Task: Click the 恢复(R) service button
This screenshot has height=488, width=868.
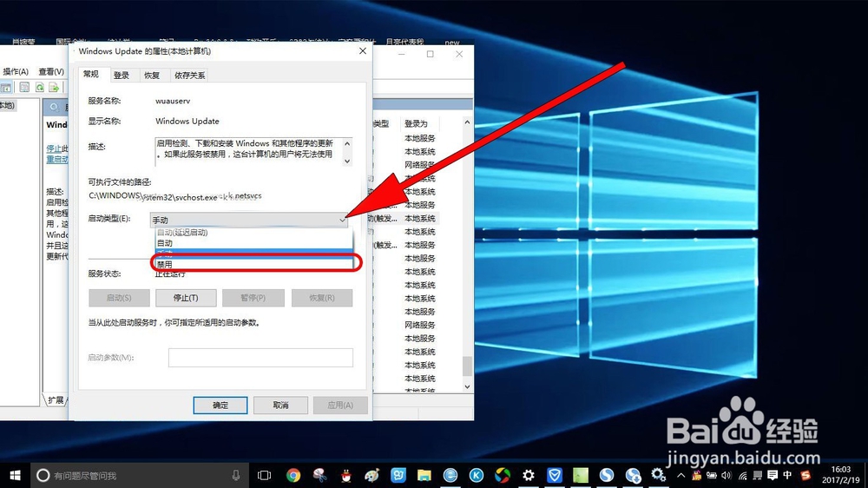Action: 322,298
